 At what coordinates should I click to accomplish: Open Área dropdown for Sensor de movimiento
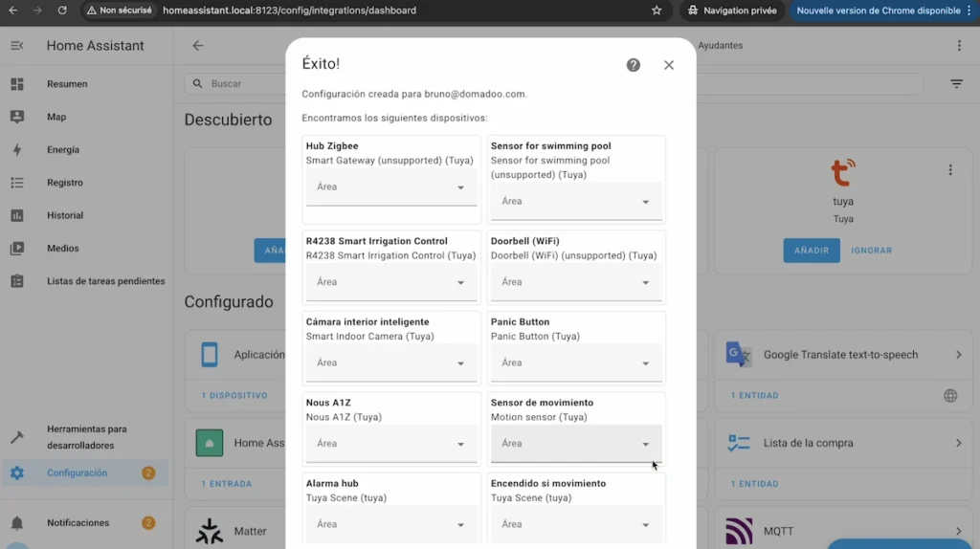click(x=576, y=444)
